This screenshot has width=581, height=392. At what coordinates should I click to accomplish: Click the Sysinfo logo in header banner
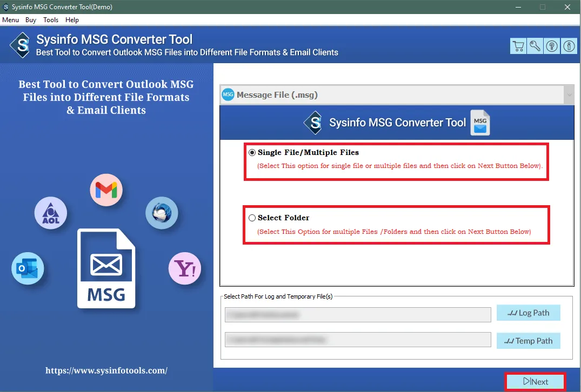click(21, 45)
